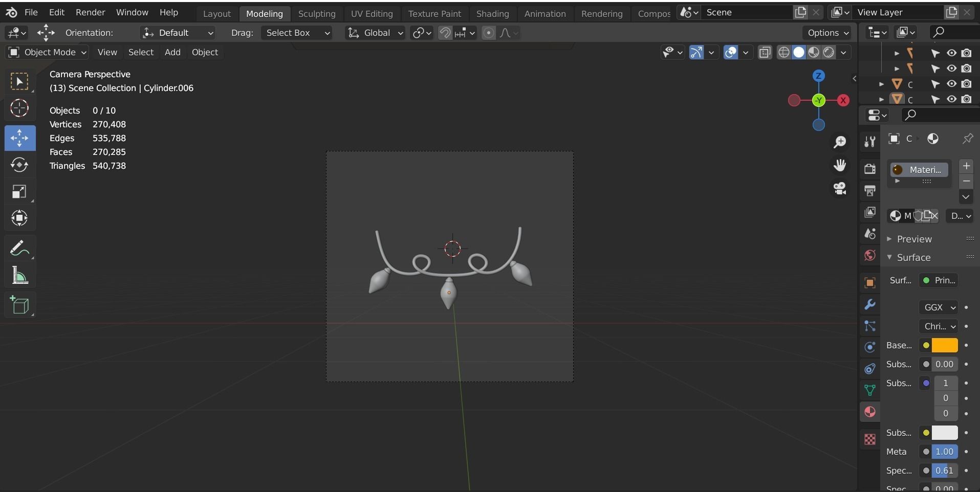Open the Object properties tab
The width and height of the screenshot is (980, 492).
point(869,283)
